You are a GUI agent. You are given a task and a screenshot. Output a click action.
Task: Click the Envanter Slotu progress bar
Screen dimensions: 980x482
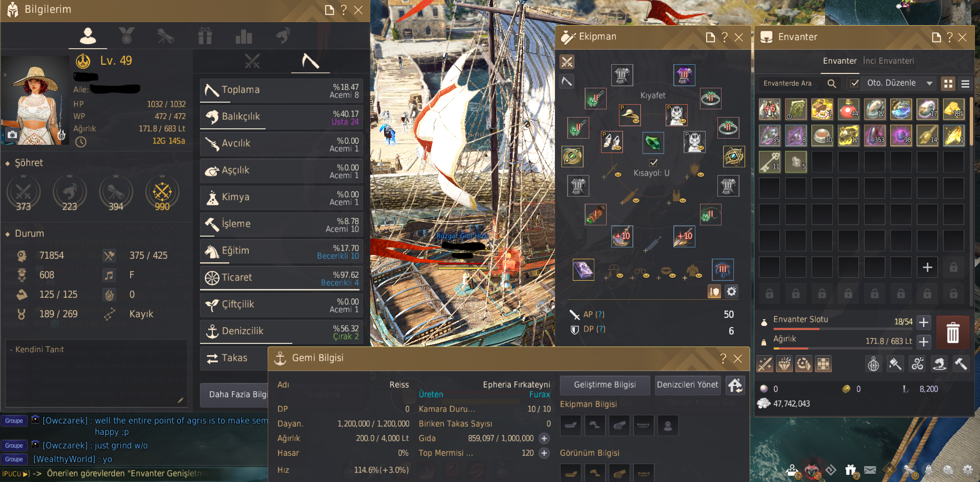click(843, 329)
